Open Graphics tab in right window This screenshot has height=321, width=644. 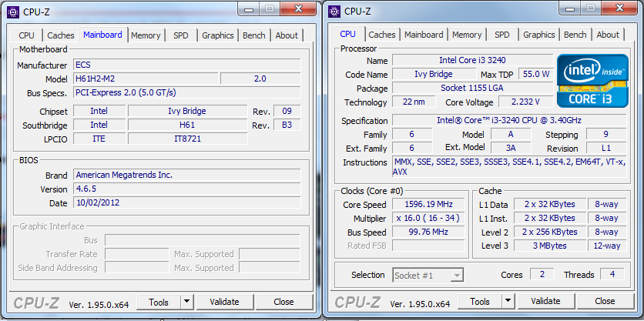pyautogui.click(x=539, y=35)
